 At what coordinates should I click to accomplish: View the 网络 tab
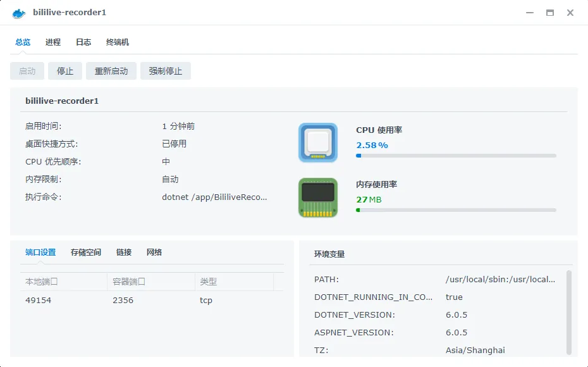click(x=154, y=252)
